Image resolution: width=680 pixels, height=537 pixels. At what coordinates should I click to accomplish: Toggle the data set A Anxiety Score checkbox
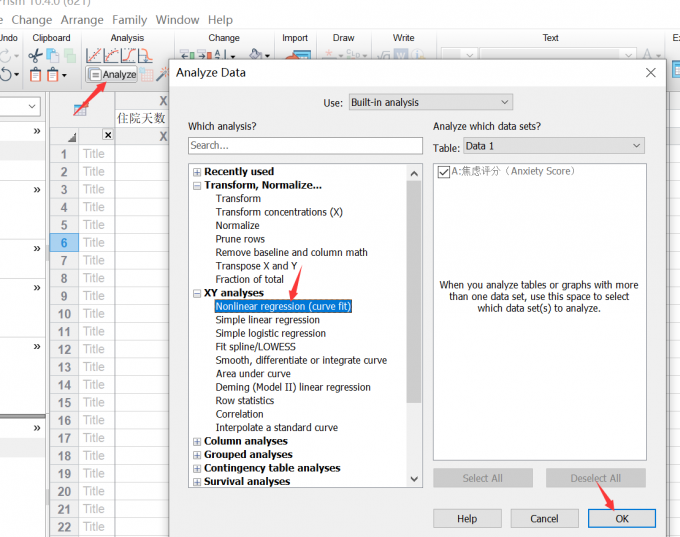click(444, 172)
